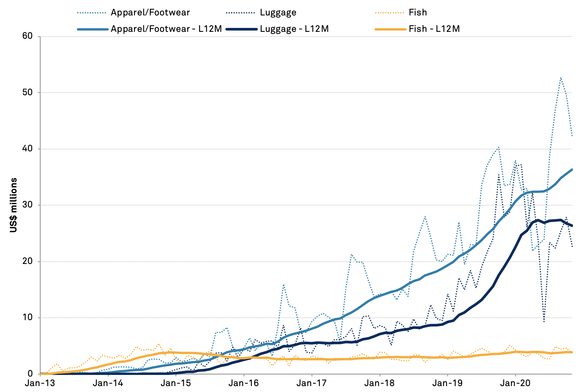Click the Fish - L12M legend label

point(434,29)
